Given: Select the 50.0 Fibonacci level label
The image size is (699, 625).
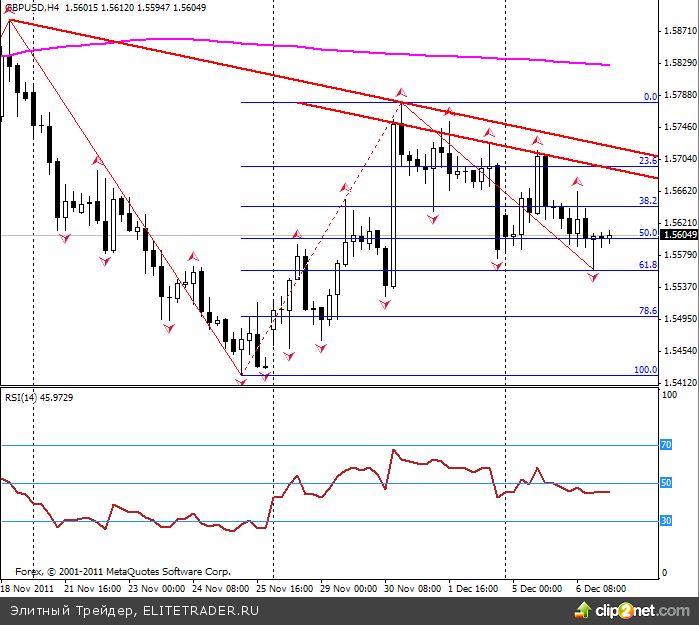Looking at the screenshot, I should tap(647, 233).
